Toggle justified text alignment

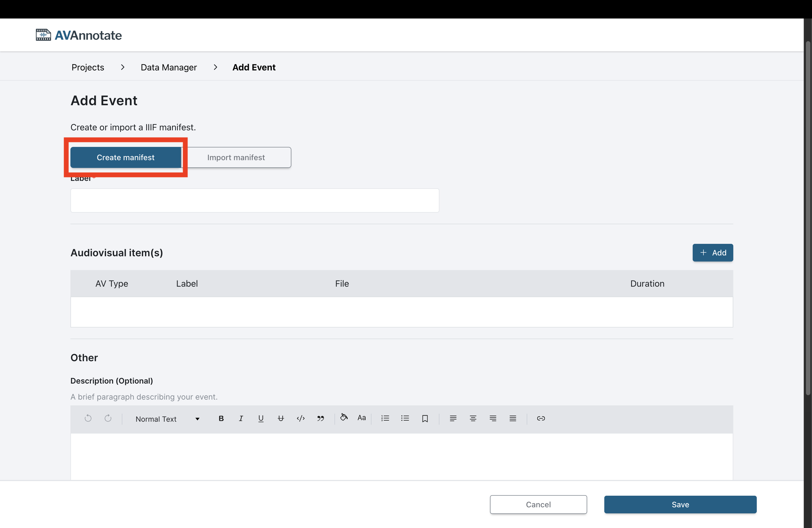[x=512, y=419]
